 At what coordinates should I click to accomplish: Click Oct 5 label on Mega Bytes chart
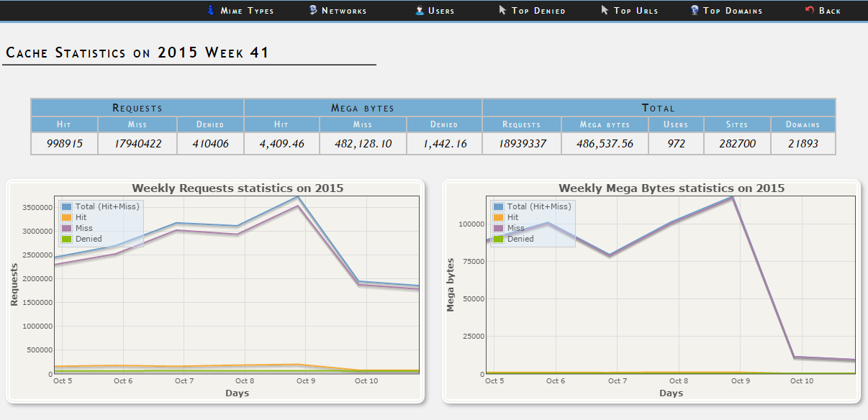[x=494, y=381]
